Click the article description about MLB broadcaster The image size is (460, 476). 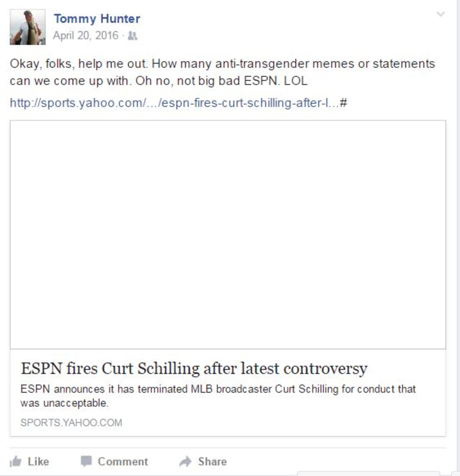click(218, 396)
